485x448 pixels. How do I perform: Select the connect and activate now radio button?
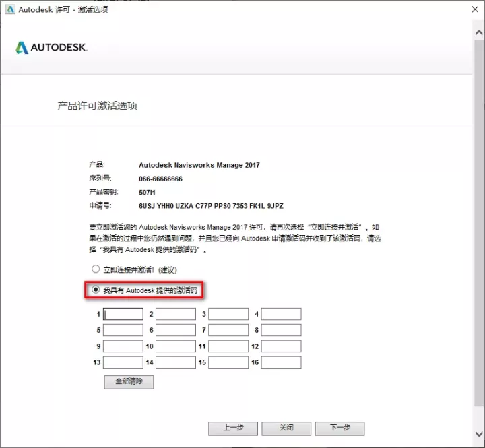[x=96, y=269]
